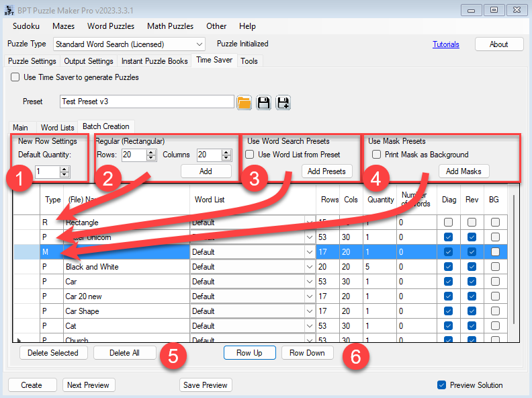Open the Word Puzzles menu

point(112,26)
